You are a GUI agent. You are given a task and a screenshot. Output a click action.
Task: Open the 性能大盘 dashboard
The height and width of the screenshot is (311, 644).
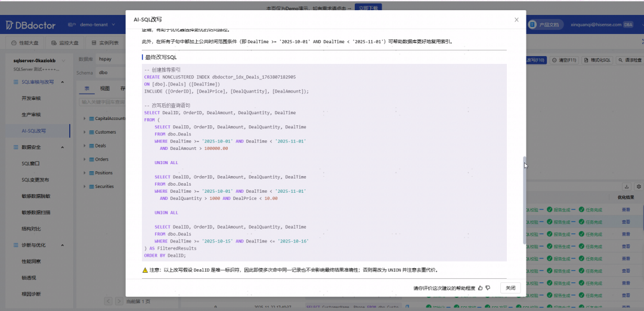click(24, 43)
